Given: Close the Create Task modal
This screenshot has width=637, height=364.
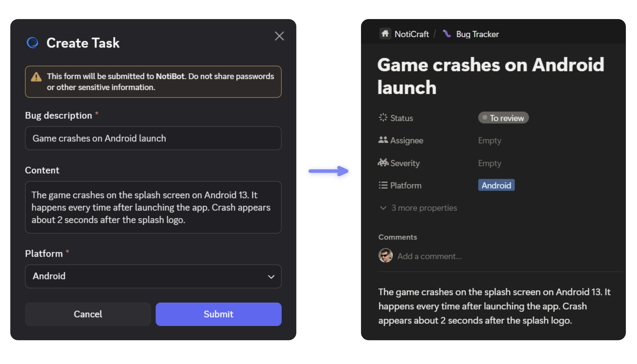Looking at the screenshot, I should [x=279, y=36].
